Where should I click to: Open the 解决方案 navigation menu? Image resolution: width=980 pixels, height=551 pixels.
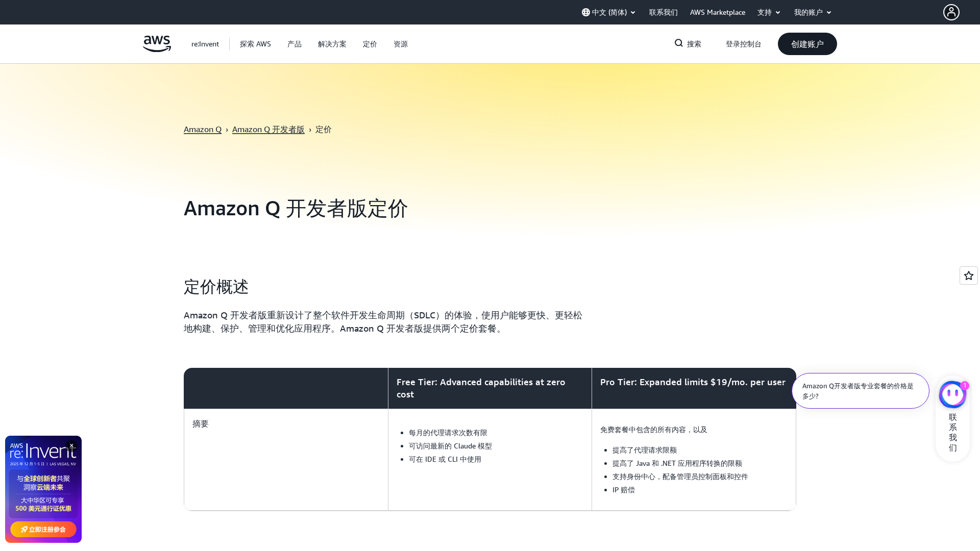tap(332, 44)
